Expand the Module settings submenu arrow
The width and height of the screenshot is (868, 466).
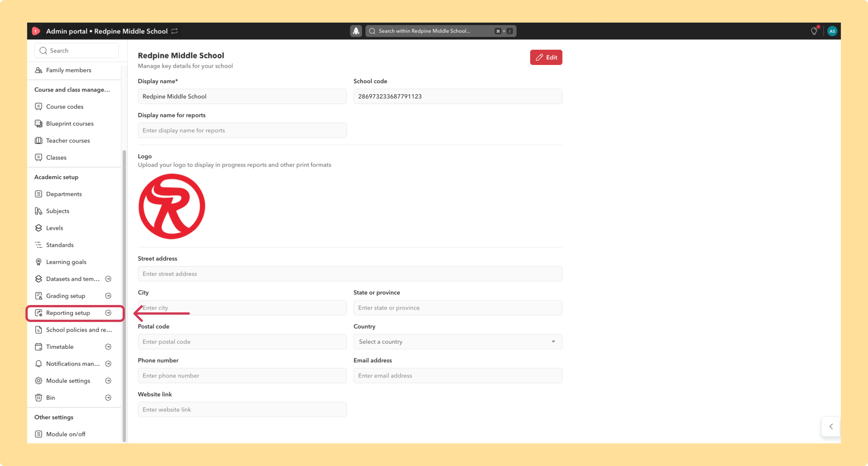click(108, 381)
